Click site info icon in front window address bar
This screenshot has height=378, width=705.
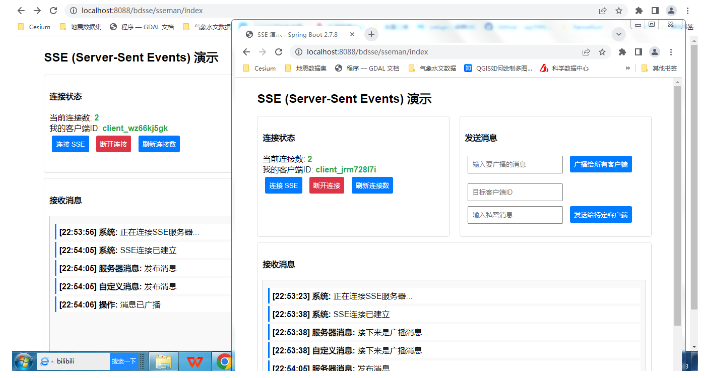click(x=298, y=52)
